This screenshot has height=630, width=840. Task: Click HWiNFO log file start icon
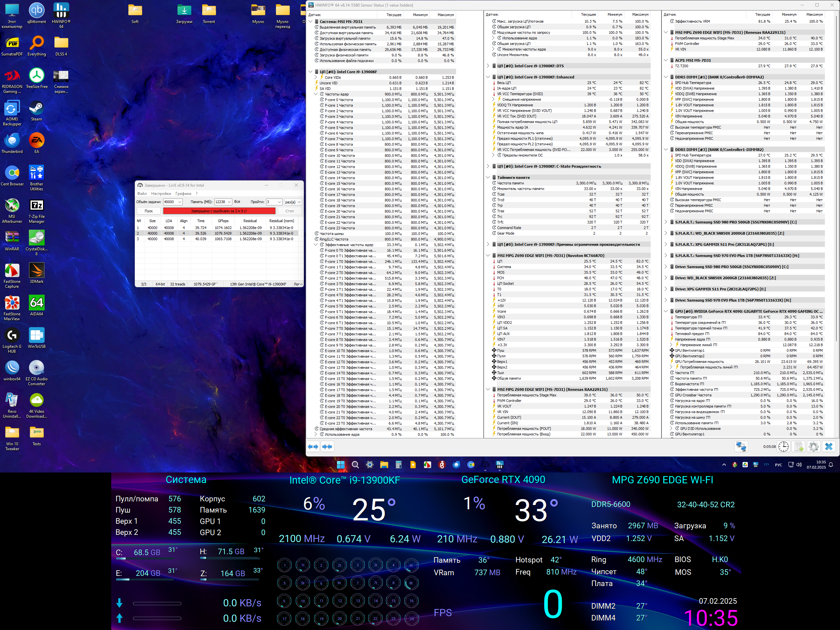[799, 447]
